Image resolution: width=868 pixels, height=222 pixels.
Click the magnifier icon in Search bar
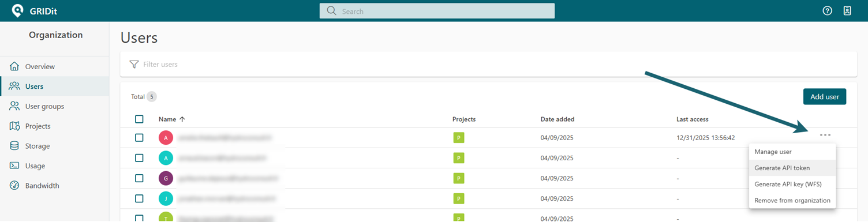[x=331, y=11]
